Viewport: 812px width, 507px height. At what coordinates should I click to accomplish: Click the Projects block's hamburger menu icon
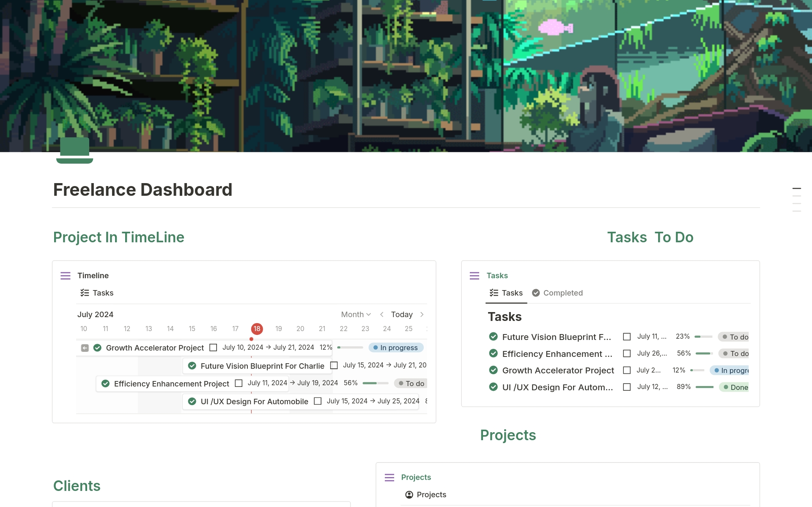tap(390, 477)
